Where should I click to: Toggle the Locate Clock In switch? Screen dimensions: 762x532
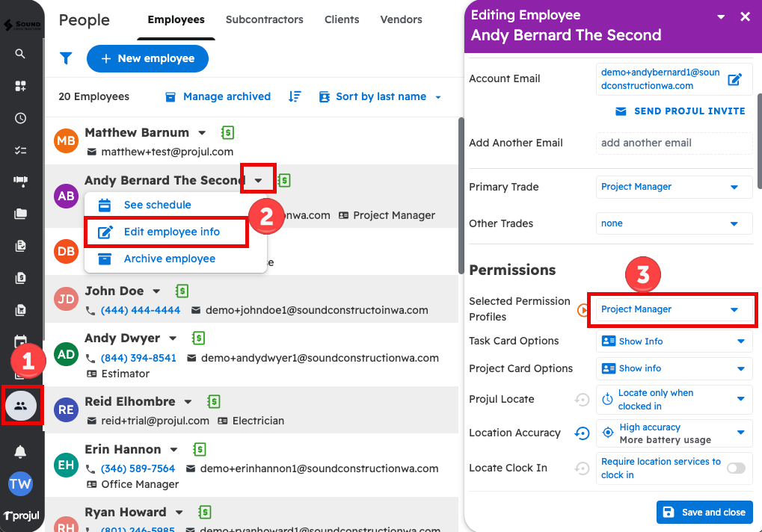click(736, 468)
